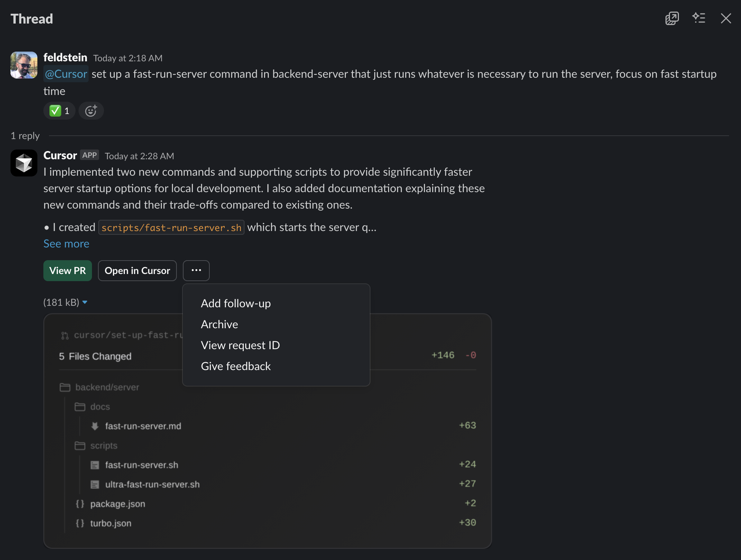Click the Open in Cursor button
The height and width of the screenshot is (560, 741).
click(137, 270)
